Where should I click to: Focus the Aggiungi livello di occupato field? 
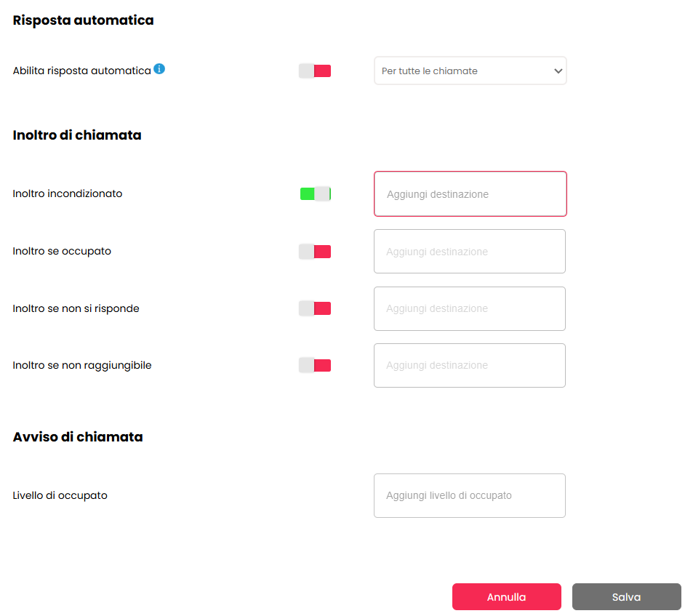tap(469, 495)
